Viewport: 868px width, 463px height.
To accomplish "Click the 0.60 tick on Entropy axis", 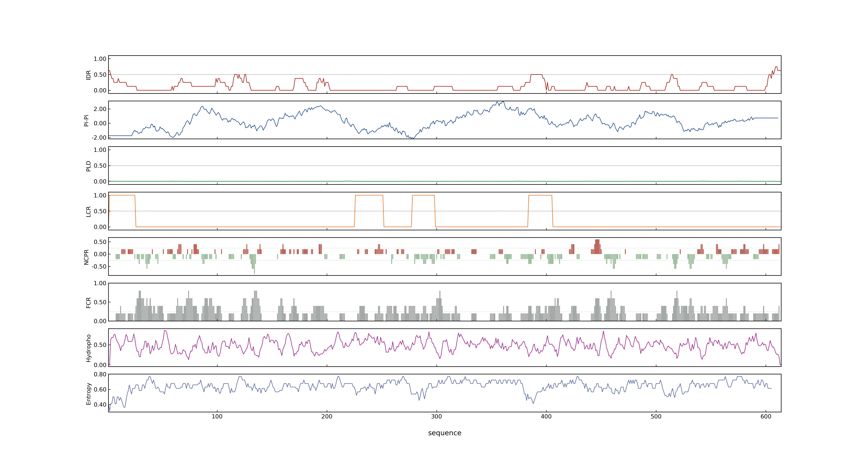I will tap(100, 389).
